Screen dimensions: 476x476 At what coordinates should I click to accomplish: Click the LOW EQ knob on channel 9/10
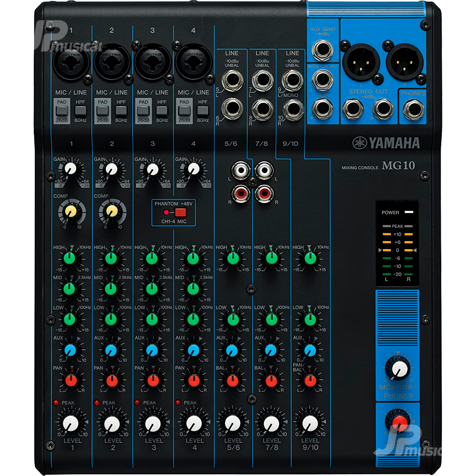coord(310,319)
